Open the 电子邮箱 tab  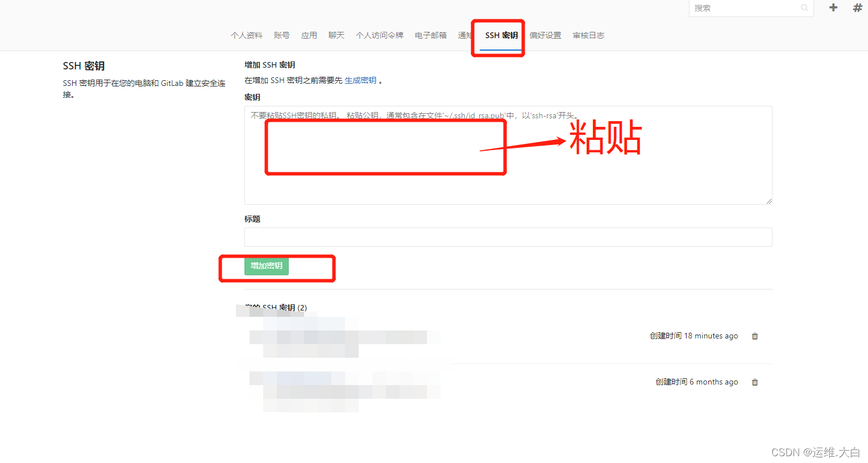[x=430, y=35]
